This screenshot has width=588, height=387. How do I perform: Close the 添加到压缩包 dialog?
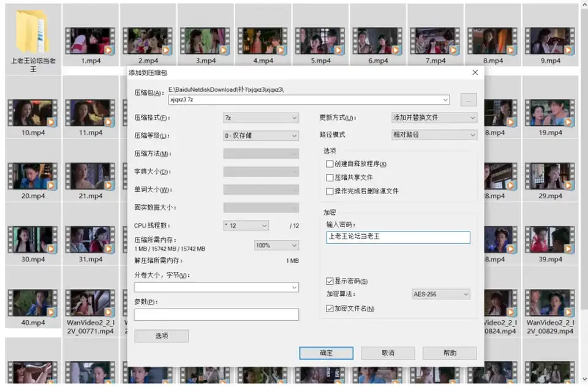click(475, 72)
